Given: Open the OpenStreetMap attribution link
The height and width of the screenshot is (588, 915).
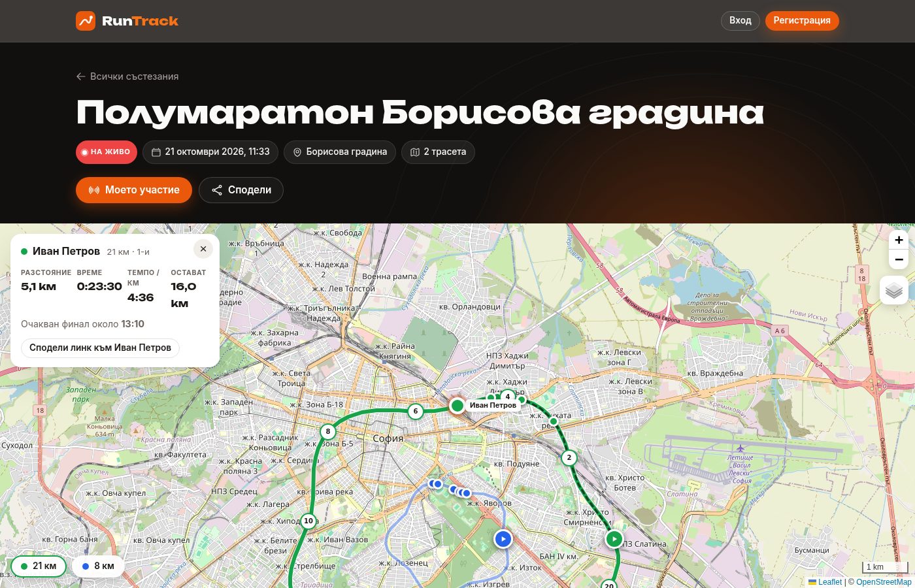Looking at the screenshot, I should click(x=884, y=582).
